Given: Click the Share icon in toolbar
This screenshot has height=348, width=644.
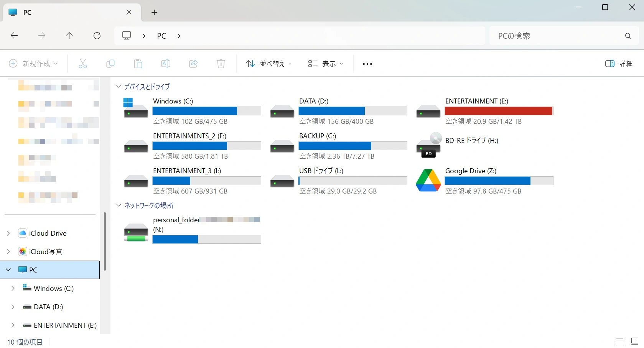Looking at the screenshot, I should 193,64.
